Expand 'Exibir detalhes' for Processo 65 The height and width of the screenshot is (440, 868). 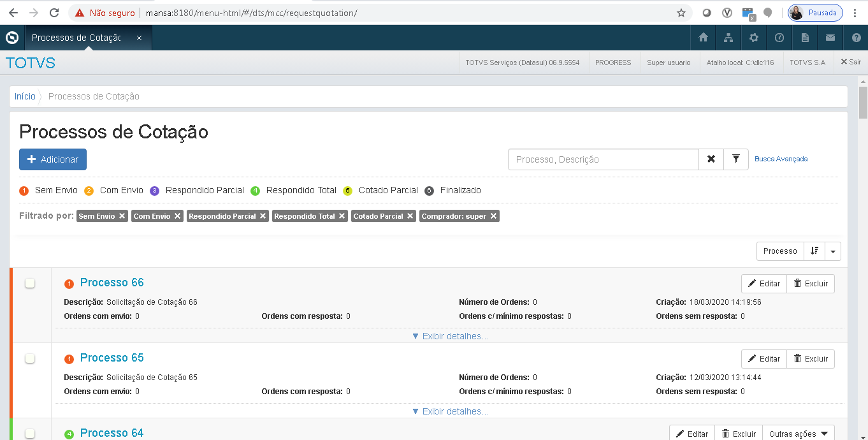click(x=451, y=411)
